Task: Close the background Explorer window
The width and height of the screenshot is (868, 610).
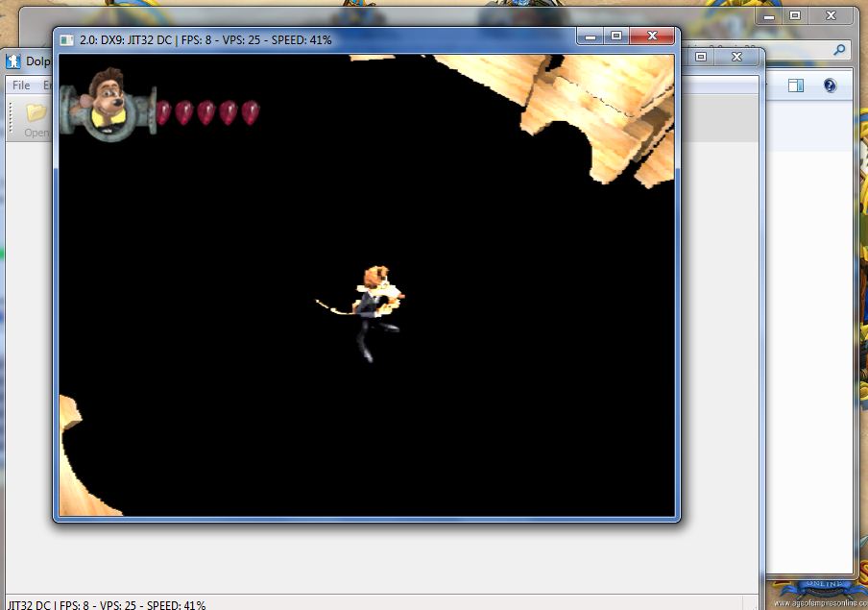Action: (x=831, y=16)
